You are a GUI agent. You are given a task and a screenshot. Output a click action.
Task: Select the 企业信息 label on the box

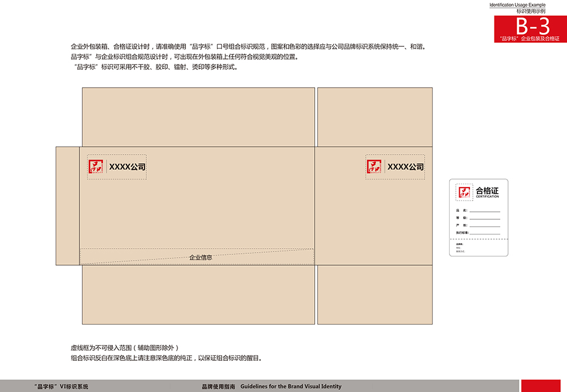point(201,257)
